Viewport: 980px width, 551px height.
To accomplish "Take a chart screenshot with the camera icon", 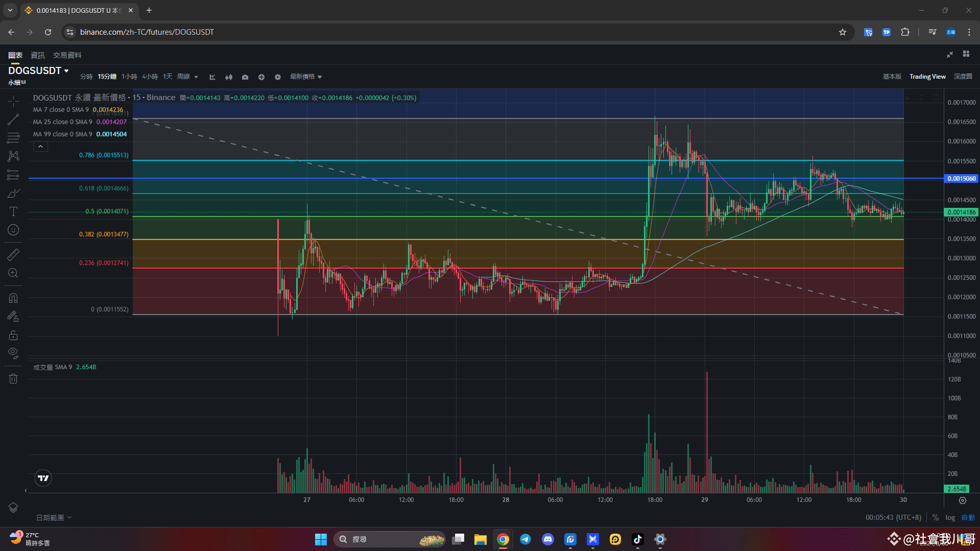I will (245, 77).
